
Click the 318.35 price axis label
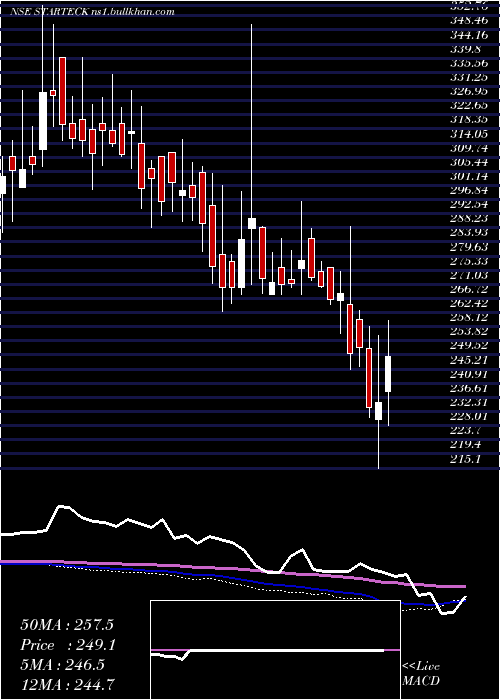click(468, 120)
